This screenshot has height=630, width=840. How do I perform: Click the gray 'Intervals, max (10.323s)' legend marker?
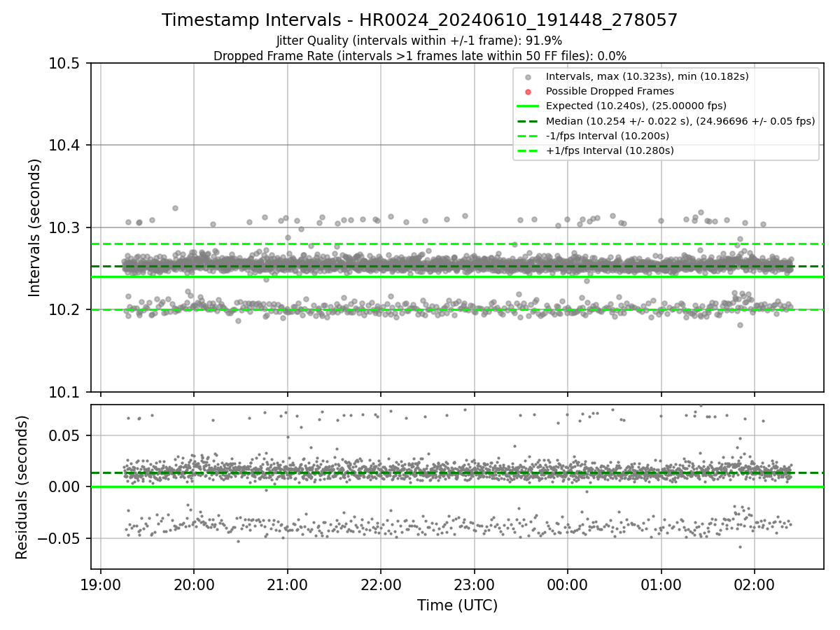[x=528, y=77]
